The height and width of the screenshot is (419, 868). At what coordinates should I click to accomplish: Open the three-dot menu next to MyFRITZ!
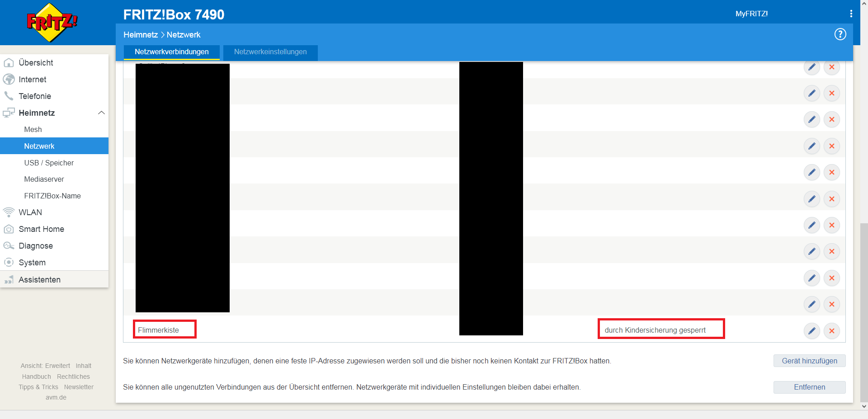click(x=851, y=14)
